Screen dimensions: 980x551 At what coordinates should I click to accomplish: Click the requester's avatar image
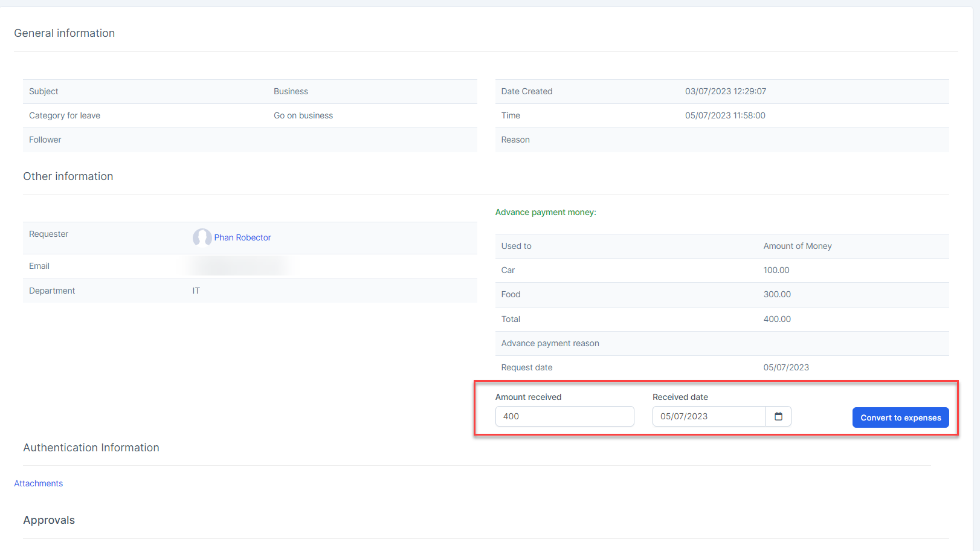(202, 237)
